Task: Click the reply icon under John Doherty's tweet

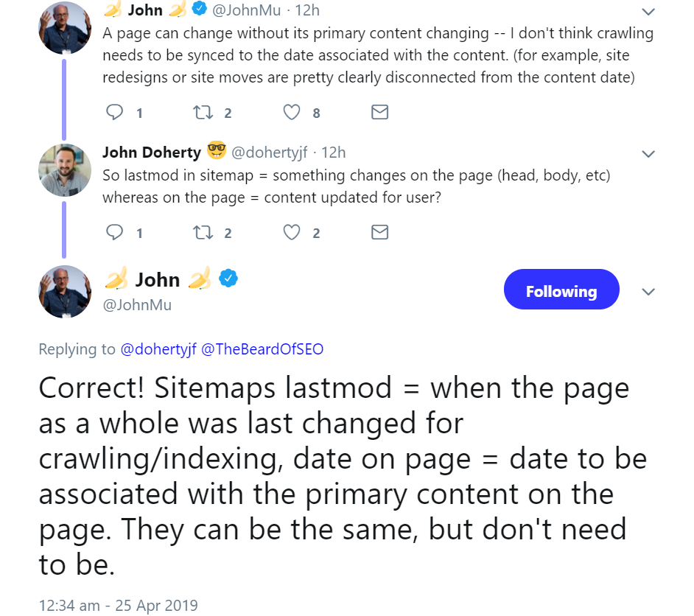Action: click(116, 232)
